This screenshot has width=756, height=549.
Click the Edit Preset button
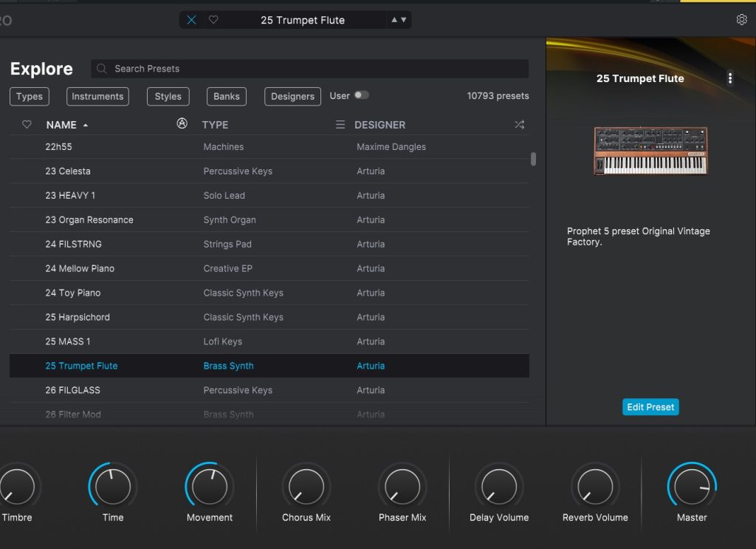[x=650, y=407]
